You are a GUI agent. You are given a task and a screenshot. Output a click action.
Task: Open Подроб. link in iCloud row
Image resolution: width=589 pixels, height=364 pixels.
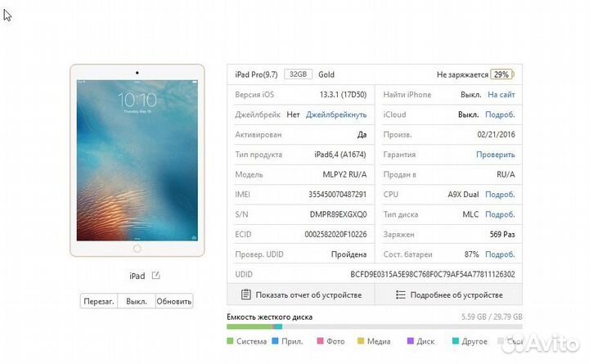click(500, 115)
